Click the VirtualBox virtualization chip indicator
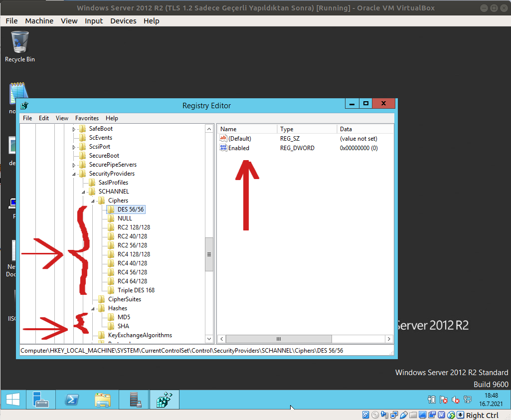This screenshot has height=420, width=511. (441, 415)
